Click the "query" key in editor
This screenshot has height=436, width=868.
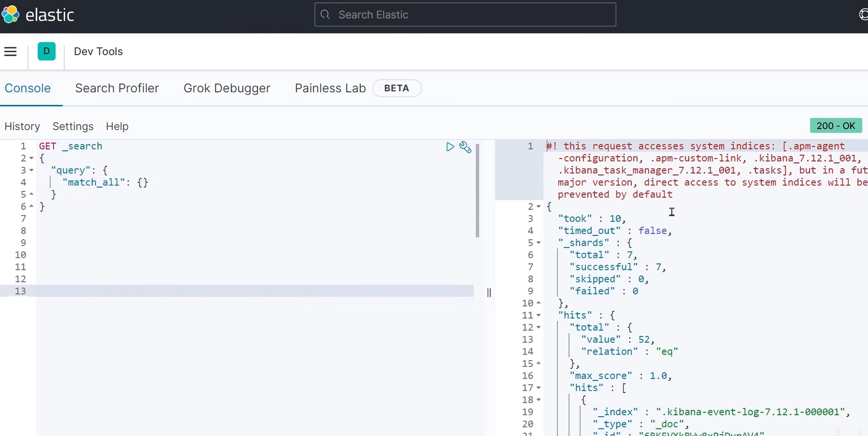[71, 171]
